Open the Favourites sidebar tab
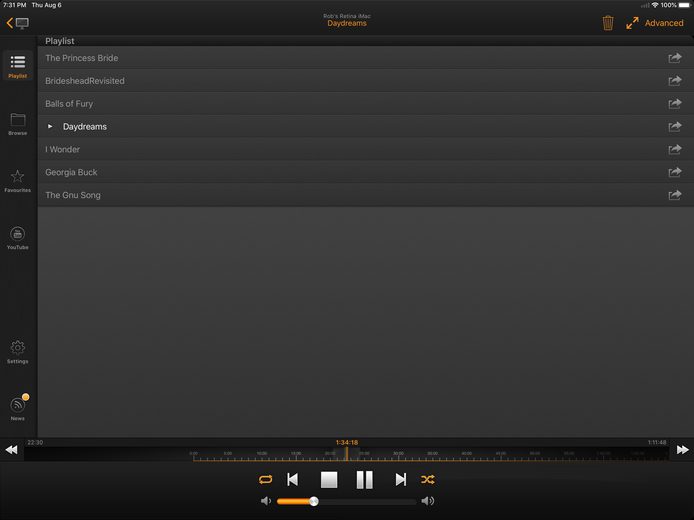 point(18,181)
